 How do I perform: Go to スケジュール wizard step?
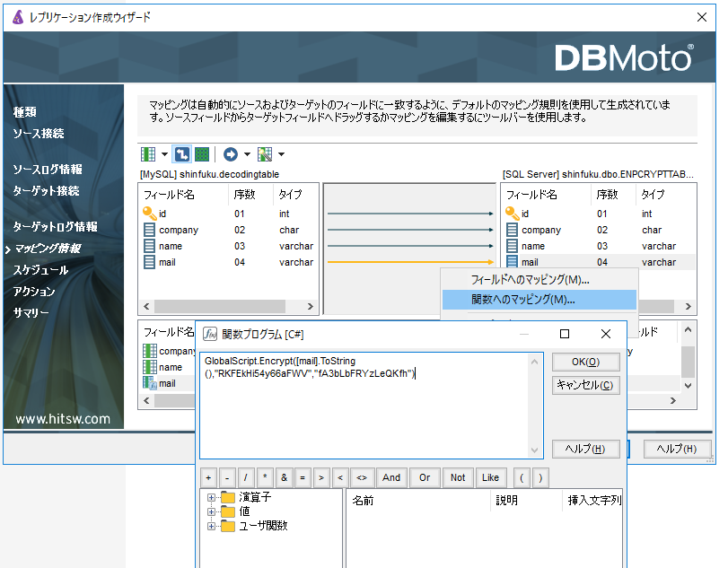(41, 270)
